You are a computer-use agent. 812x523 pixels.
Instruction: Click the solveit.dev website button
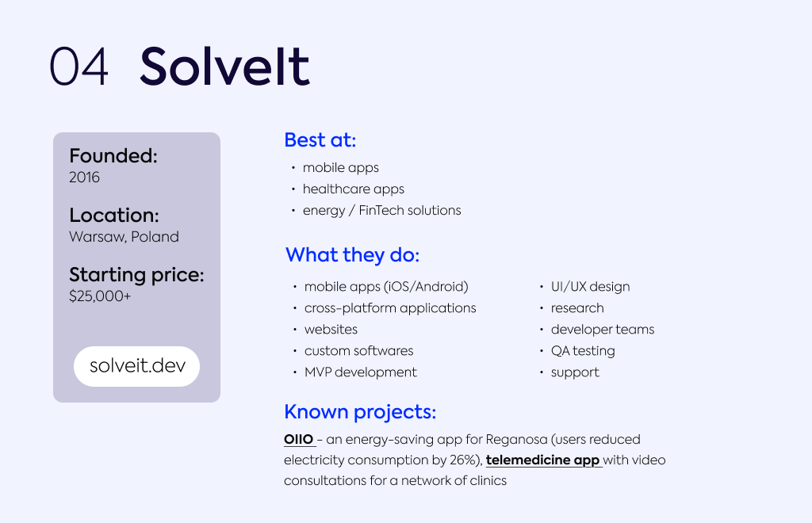point(136,366)
